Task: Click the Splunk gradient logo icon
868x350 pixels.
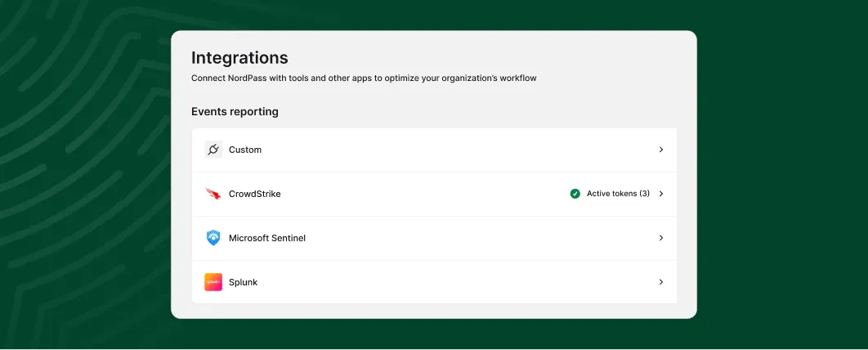Action: tap(213, 282)
